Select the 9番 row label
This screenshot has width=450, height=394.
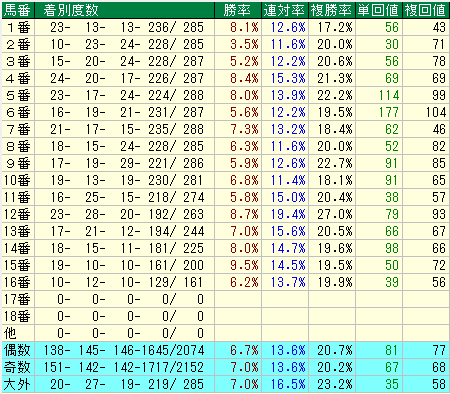click(x=18, y=163)
